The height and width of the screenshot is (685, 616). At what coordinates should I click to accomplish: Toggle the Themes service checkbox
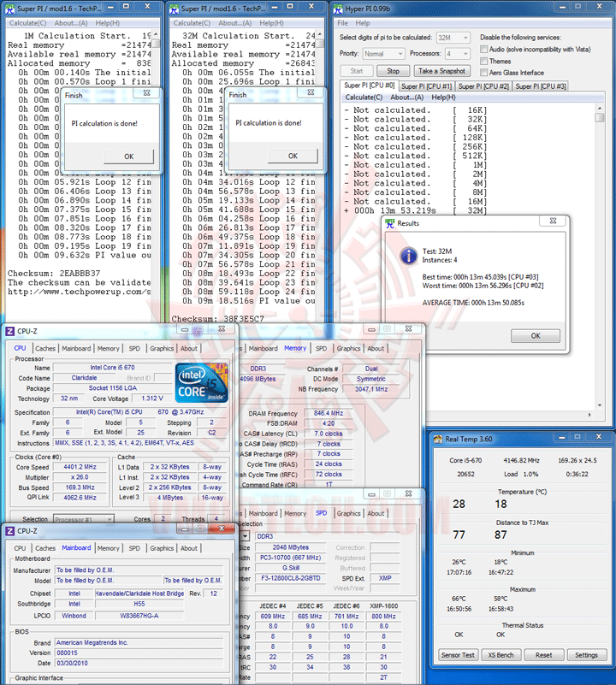pyautogui.click(x=484, y=61)
